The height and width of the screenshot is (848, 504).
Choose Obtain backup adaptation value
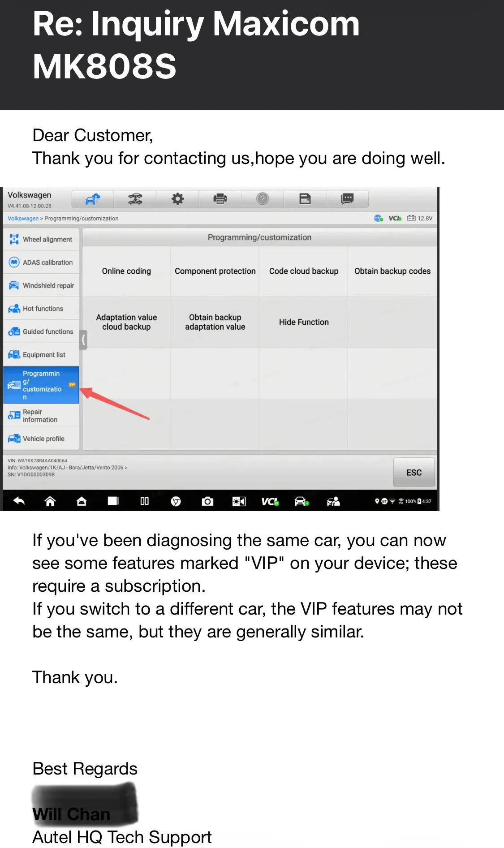pyautogui.click(x=215, y=322)
